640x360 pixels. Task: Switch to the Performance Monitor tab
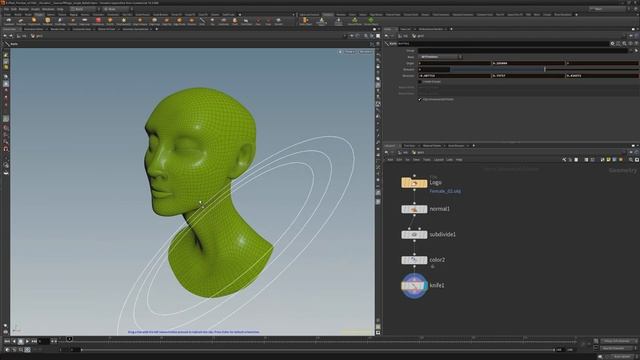tap(431, 29)
